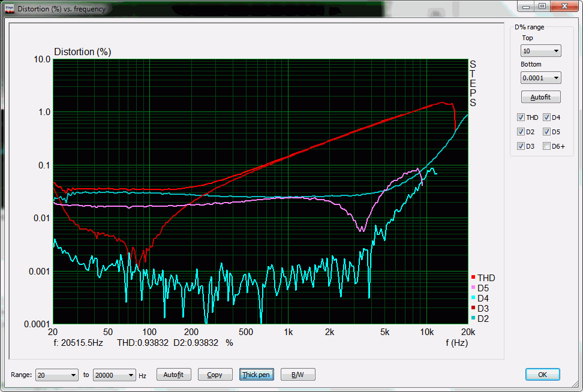Toggle the Thick pen button
Screen dimensions: 583x392
click(256, 375)
